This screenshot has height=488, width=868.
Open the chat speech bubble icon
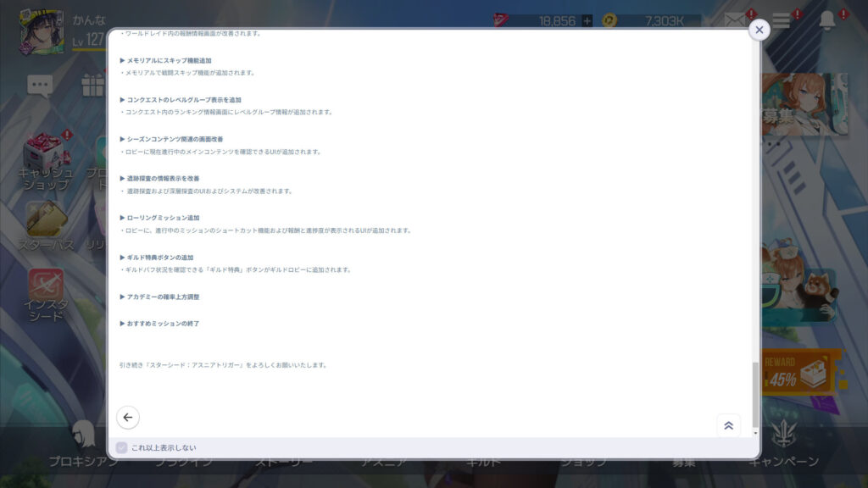coord(40,84)
